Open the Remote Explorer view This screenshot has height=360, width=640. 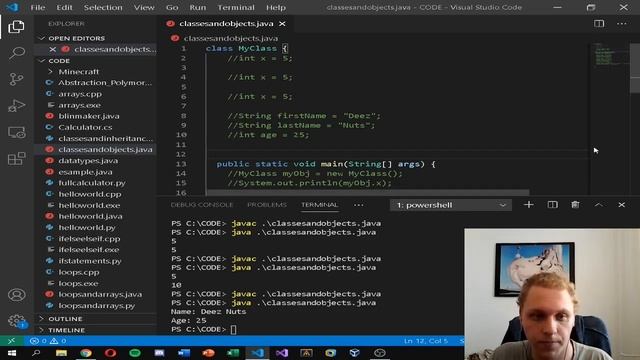coord(16,132)
